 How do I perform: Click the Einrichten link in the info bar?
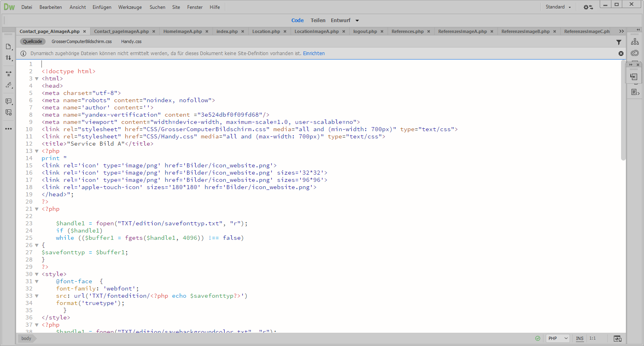pyautogui.click(x=314, y=54)
